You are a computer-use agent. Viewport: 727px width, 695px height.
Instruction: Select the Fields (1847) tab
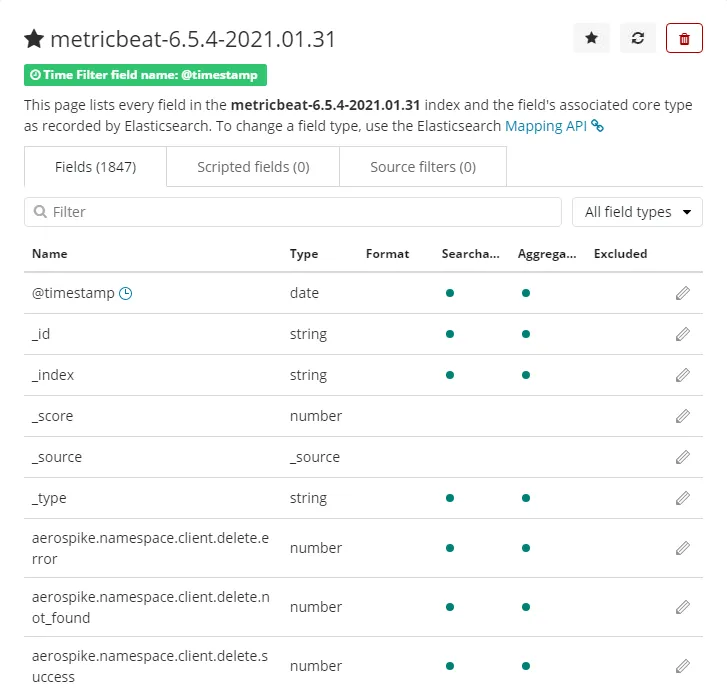[95, 167]
